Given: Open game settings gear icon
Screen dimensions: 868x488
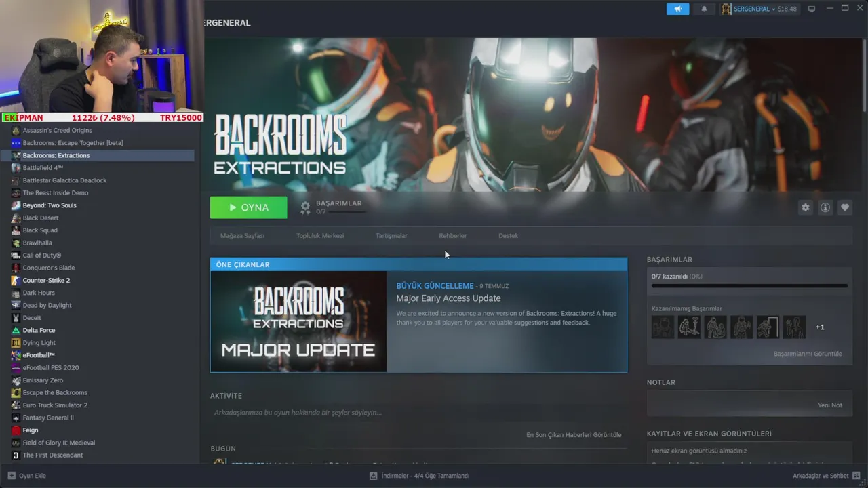Looking at the screenshot, I should tap(806, 207).
